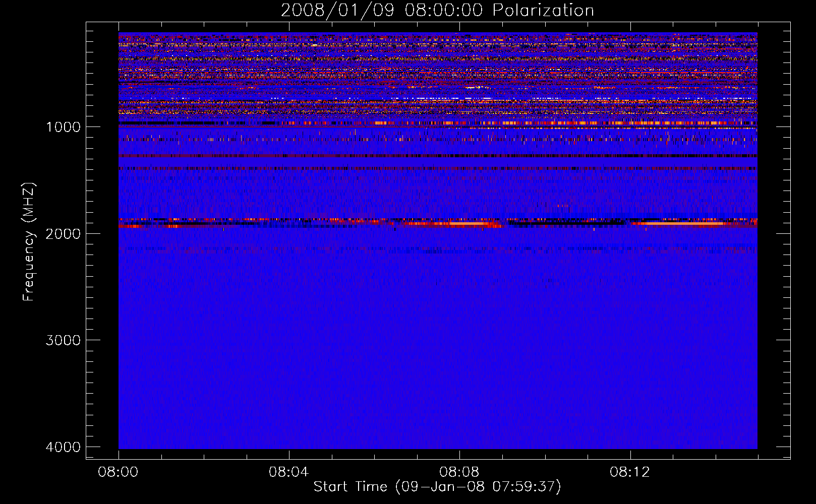Click the 08:12 time tick label

pyautogui.click(x=630, y=472)
